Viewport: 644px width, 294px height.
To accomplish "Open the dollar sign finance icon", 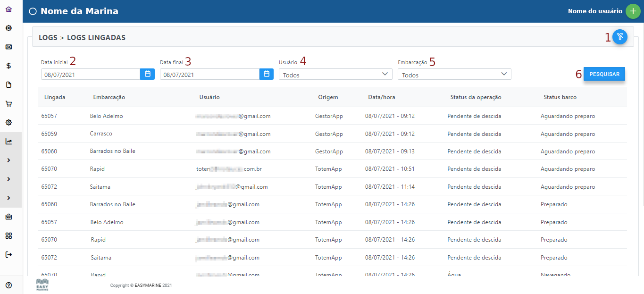I will 8,66.
